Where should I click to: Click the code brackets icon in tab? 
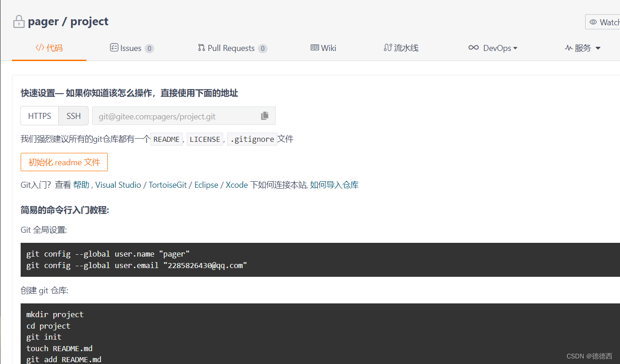coord(40,48)
